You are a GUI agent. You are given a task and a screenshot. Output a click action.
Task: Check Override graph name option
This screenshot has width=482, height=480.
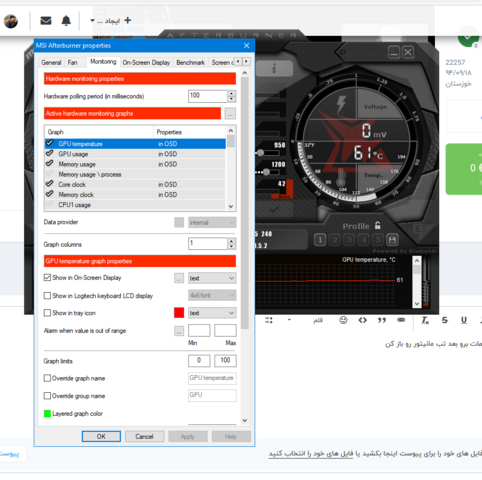tap(47, 378)
